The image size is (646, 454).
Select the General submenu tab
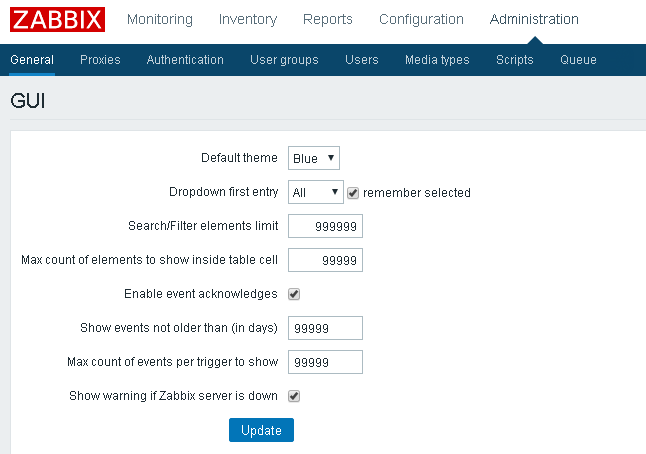pos(32,60)
